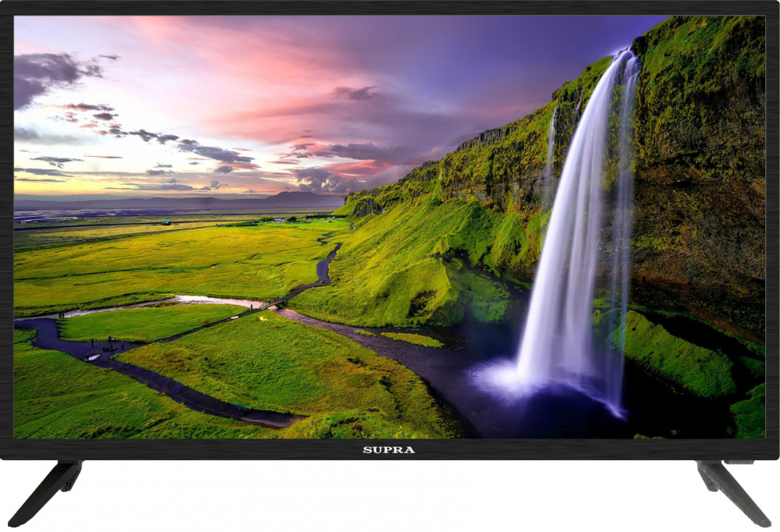Click the left TV stand leg

pyautogui.click(x=48, y=491)
